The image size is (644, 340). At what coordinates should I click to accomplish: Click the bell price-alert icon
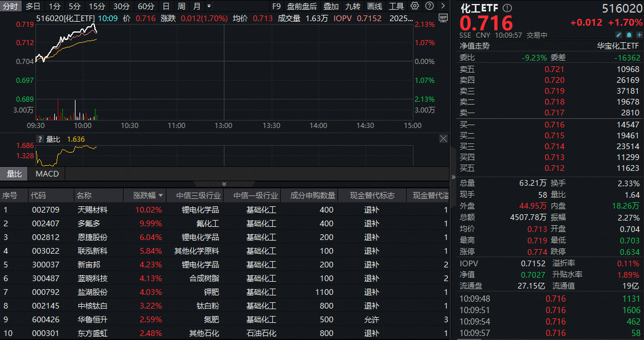point(629,35)
